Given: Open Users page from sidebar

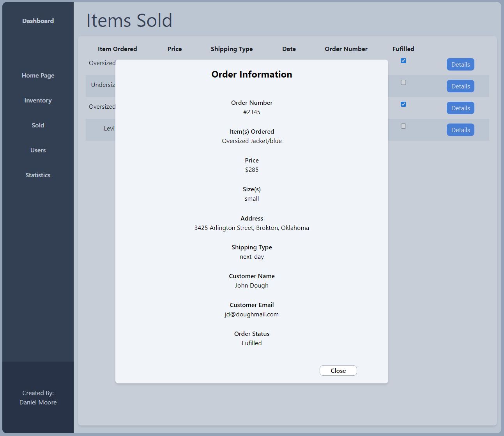Looking at the screenshot, I should click(x=38, y=150).
